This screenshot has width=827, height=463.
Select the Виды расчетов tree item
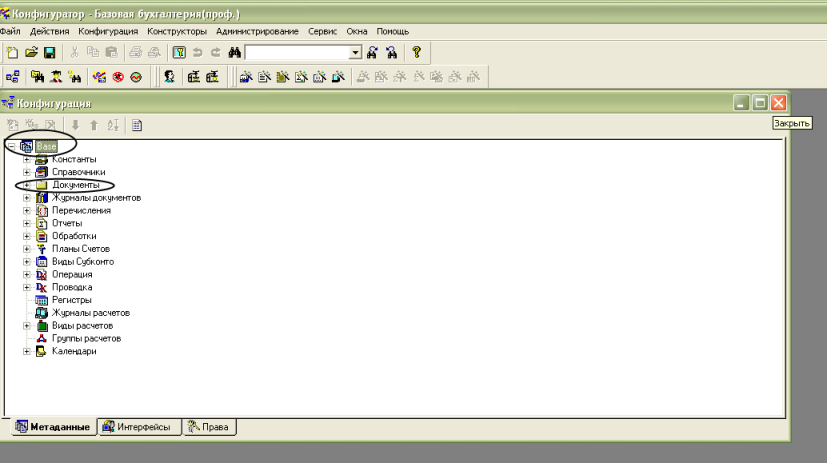pyautogui.click(x=82, y=326)
